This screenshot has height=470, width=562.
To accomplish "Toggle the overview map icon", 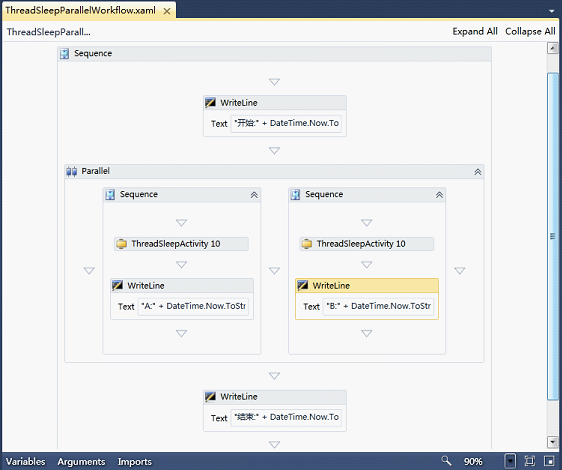I will pos(549,461).
